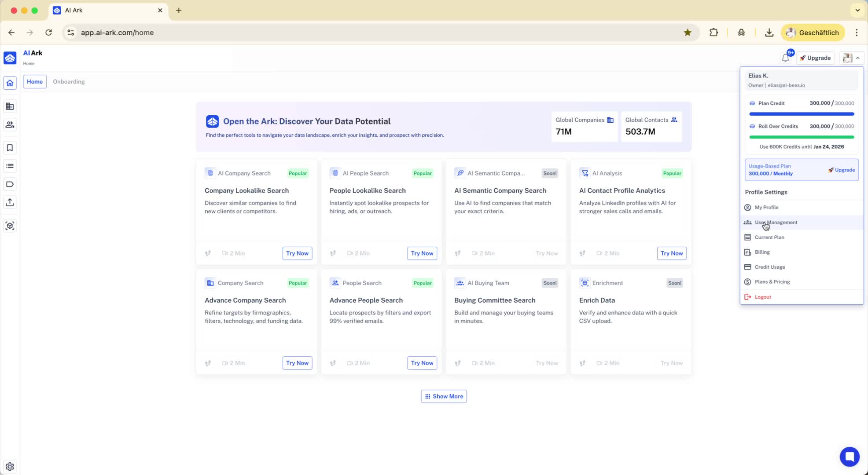The image size is (868, 475).
Task: Expand the Chrome tab search chevron
Action: 857,10
